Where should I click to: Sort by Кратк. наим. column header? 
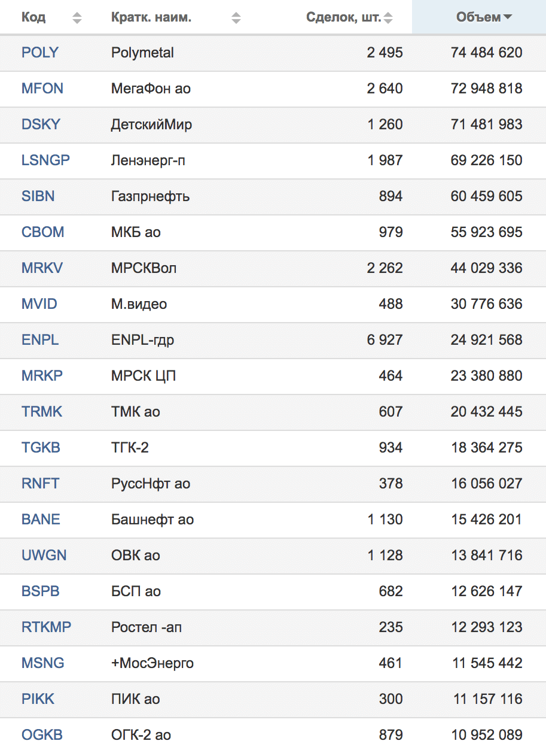click(151, 17)
